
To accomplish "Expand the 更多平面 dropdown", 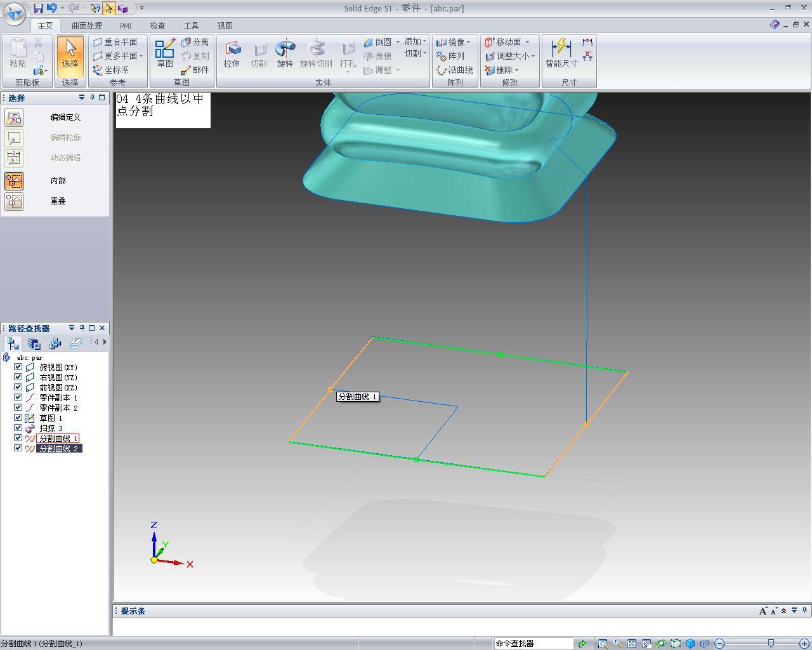I will click(x=141, y=56).
